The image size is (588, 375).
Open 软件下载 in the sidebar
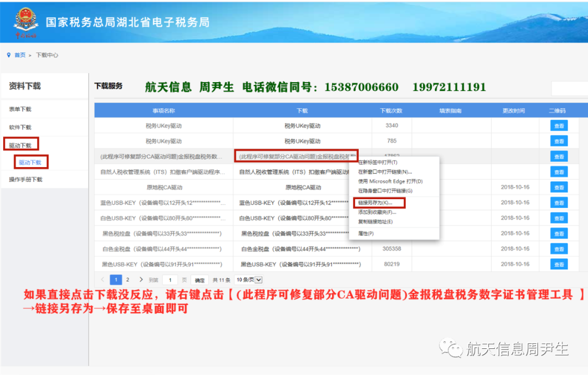tap(20, 127)
